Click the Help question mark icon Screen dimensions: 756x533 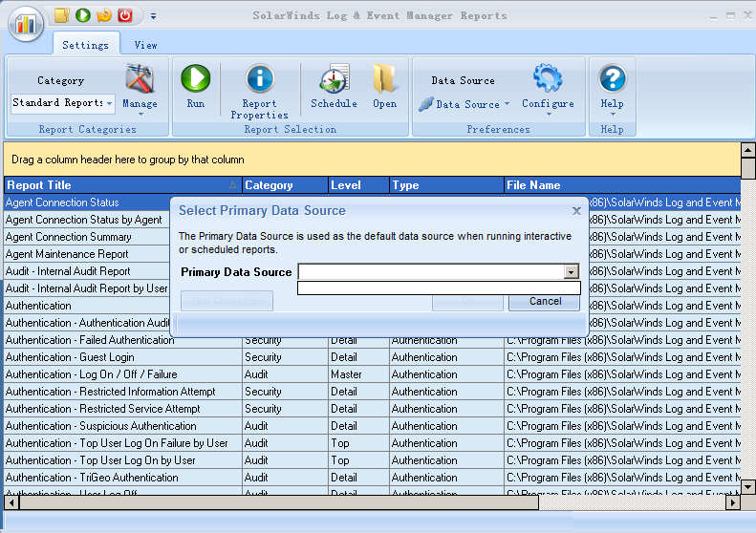(x=613, y=78)
